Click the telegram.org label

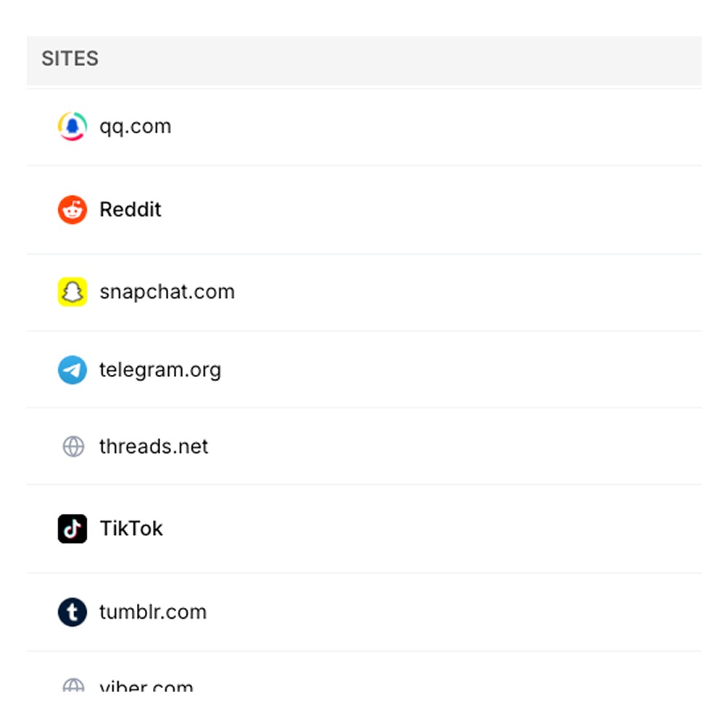161,369
